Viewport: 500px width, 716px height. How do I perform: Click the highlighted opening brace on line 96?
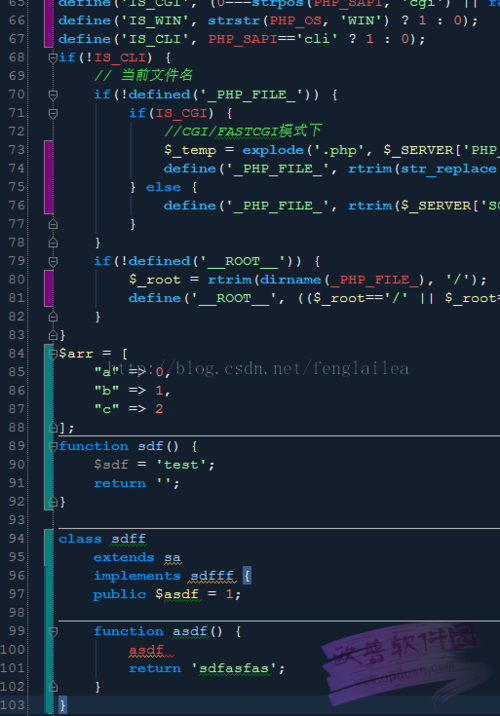pos(247,576)
